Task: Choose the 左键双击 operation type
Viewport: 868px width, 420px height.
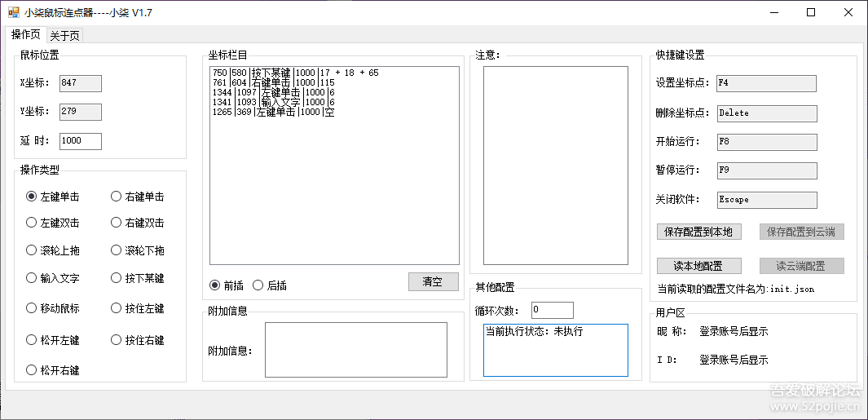Action: coord(53,223)
